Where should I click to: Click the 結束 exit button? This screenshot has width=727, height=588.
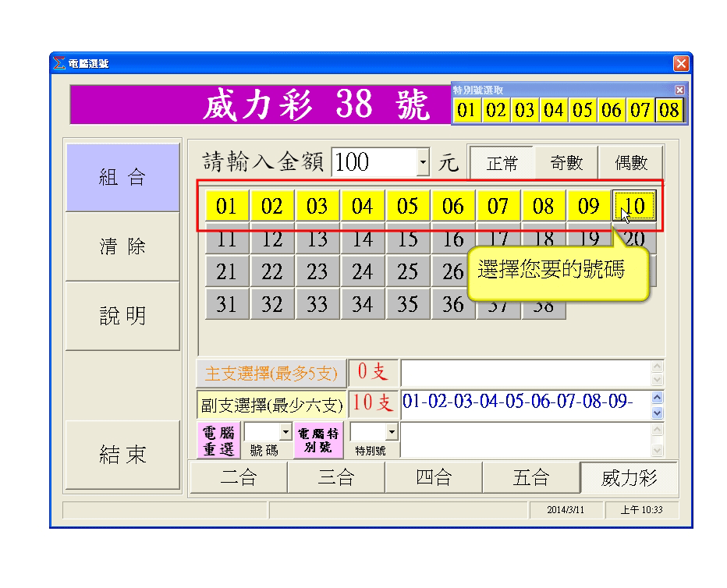(x=122, y=455)
